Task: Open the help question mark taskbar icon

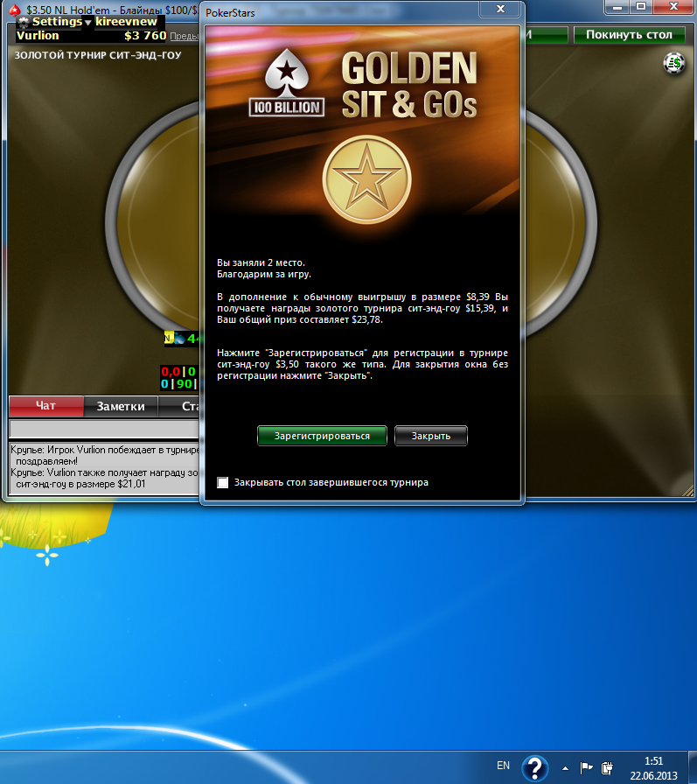Action: click(x=535, y=768)
